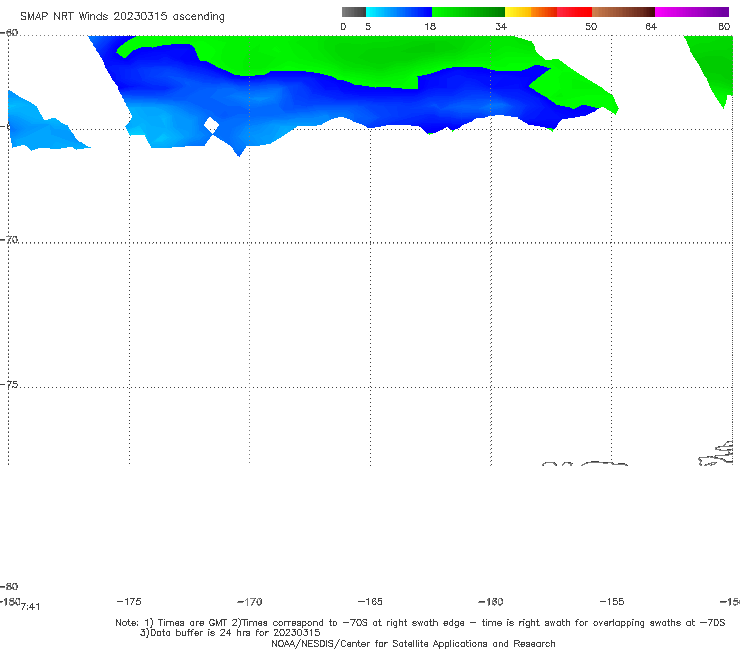Click the color bar label '18'
740x650 pixels.
click(x=430, y=26)
